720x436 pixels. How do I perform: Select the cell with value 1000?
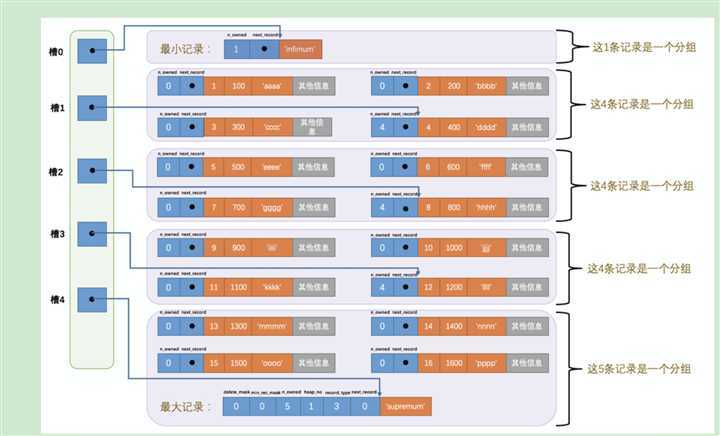tap(454, 247)
